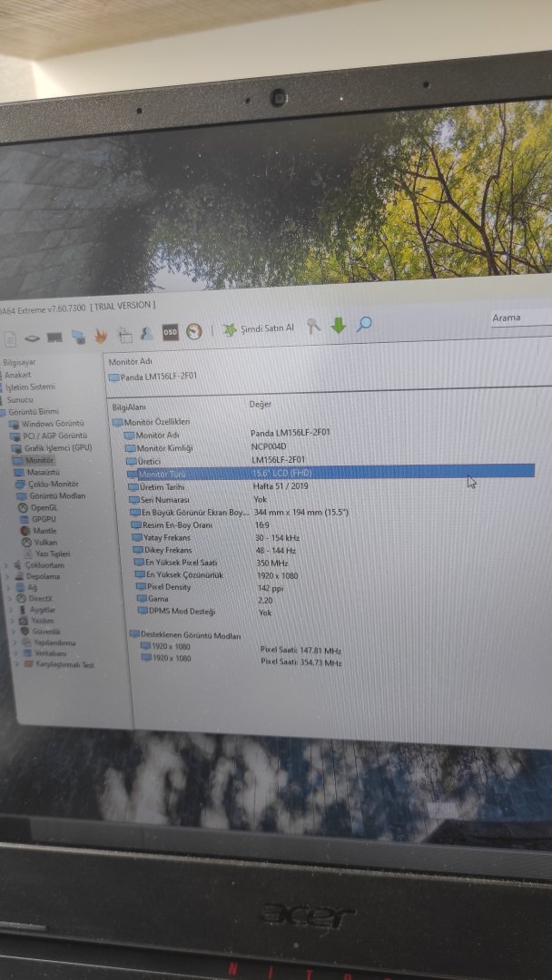552x980 pixels.
Task: Click the green download arrow icon
Action: coord(339,326)
